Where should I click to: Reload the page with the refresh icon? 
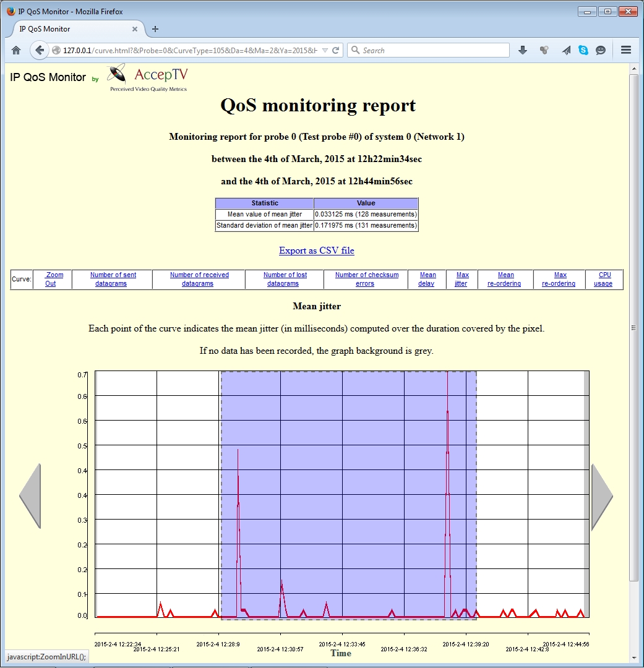(336, 50)
